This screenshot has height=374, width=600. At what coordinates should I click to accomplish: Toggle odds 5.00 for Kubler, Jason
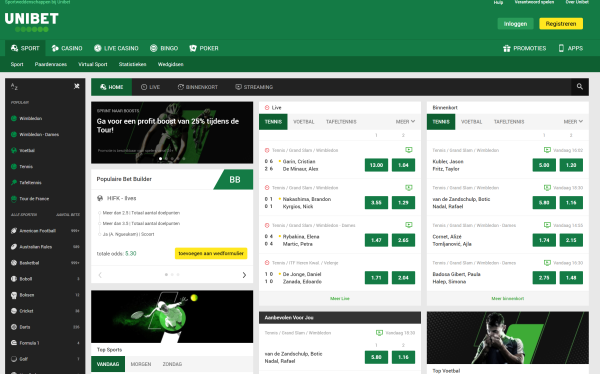pyautogui.click(x=544, y=165)
